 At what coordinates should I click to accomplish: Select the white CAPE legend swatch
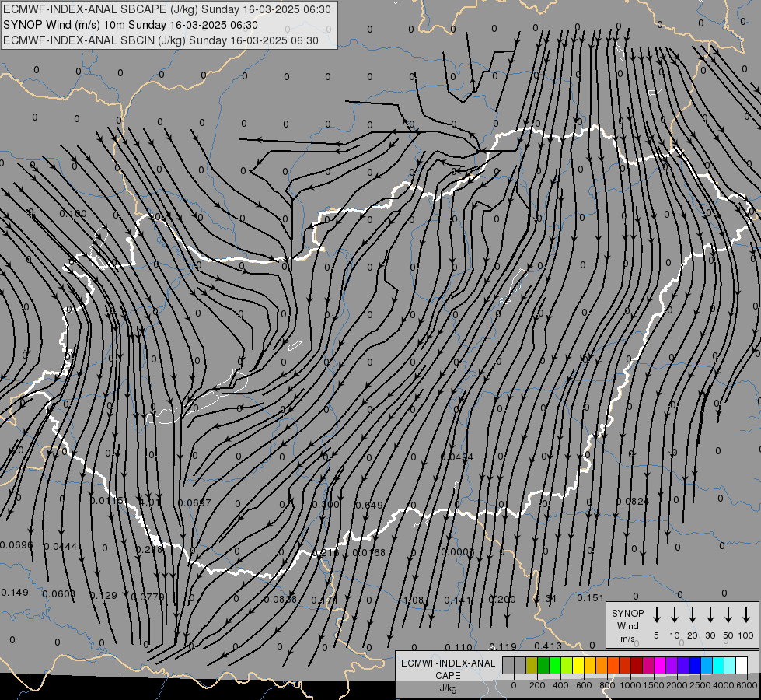[x=741, y=665]
